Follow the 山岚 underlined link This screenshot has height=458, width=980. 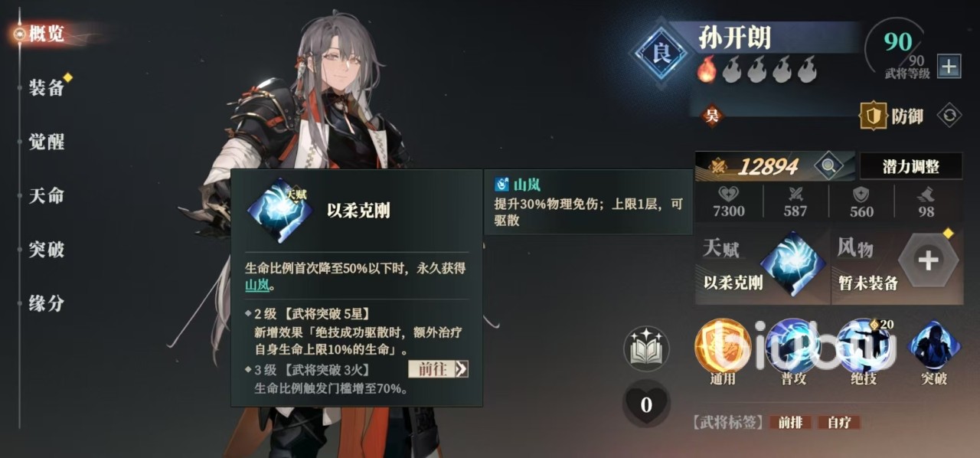tap(257, 286)
